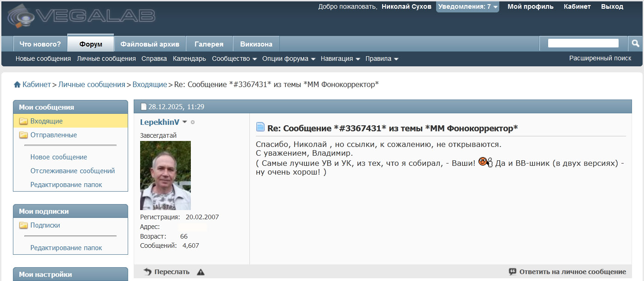Open Отправленные folder in sidebar
Image resolution: width=644 pixels, height=281 pixels.
(x=53, y=135)
